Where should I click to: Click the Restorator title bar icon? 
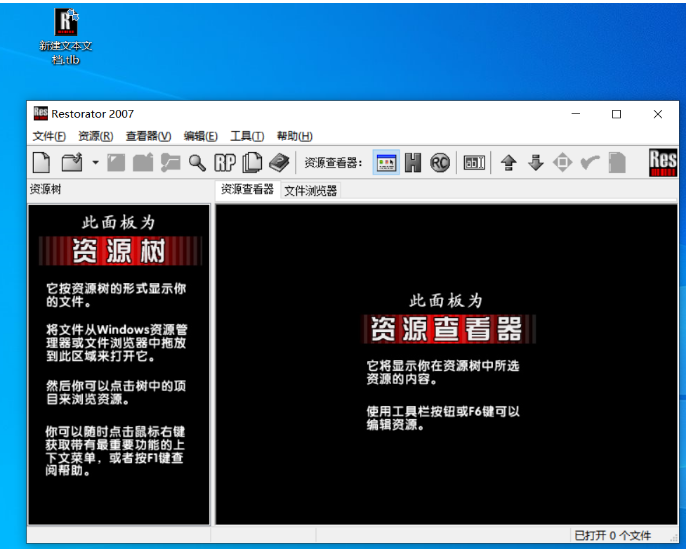(41, 114)
